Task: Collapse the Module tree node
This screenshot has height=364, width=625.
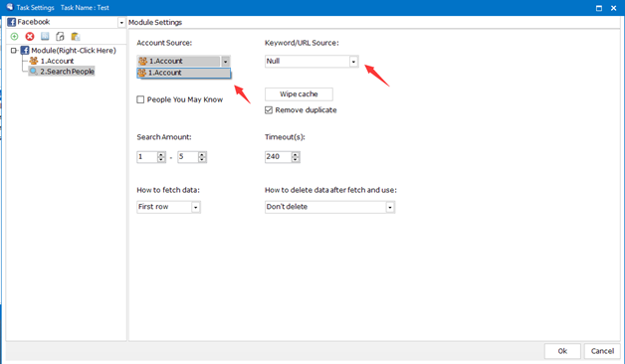Action: click(x=14, y=51)
